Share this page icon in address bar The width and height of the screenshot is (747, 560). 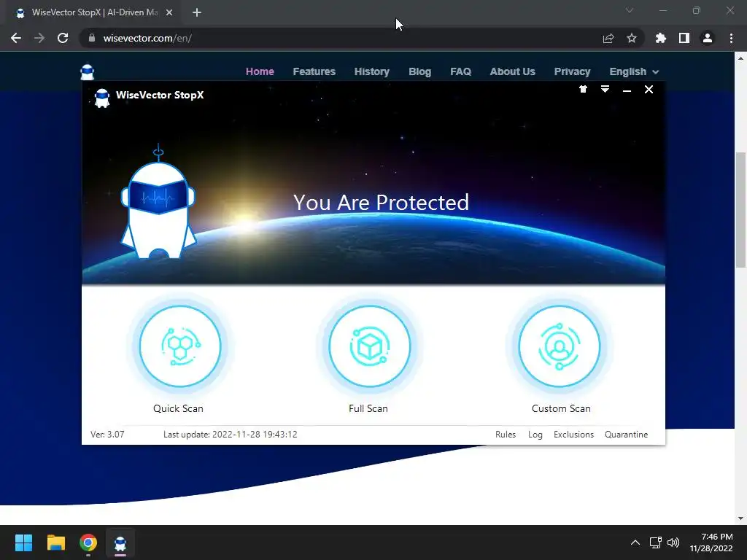(608, 38)
